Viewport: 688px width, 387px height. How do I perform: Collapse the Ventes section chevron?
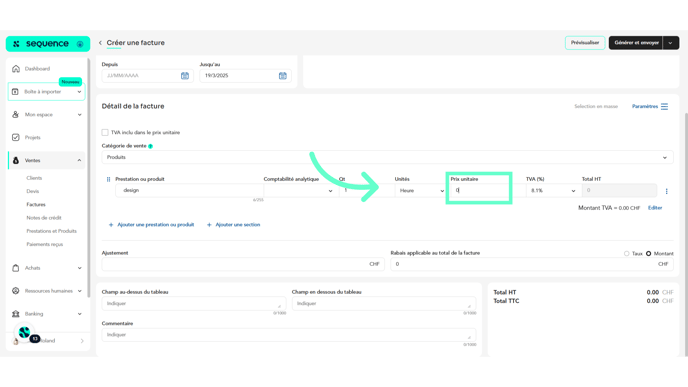tap(79, 161)
